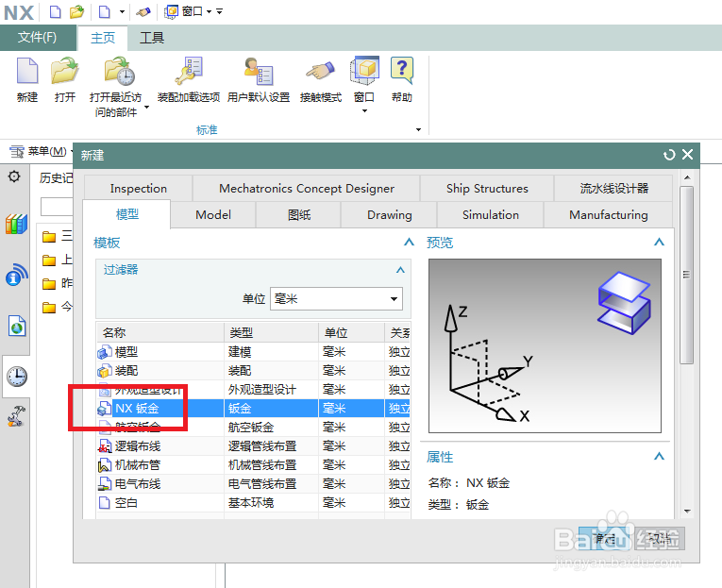722x588 pixels.
Task: Click the 窗口 icon in the quick access bar
Action: pos(171,11)
